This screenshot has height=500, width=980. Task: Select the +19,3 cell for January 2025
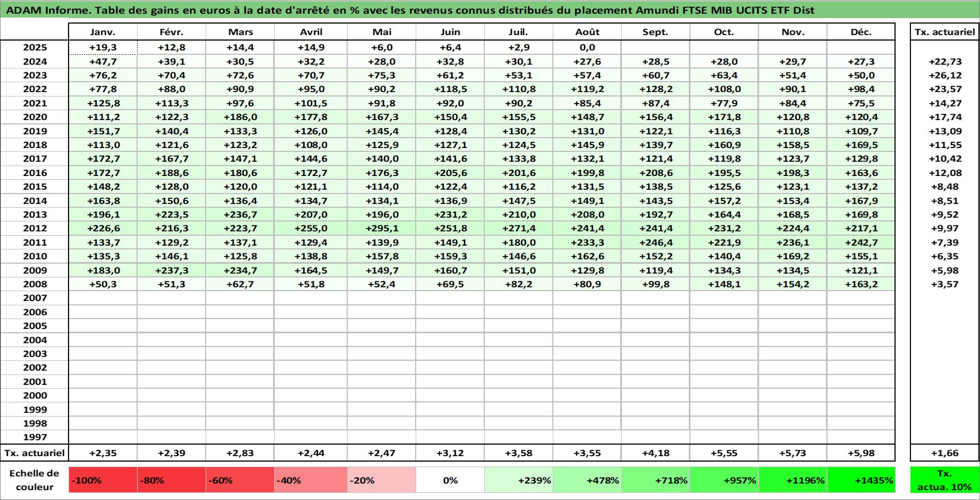click(x=103, y=47)
